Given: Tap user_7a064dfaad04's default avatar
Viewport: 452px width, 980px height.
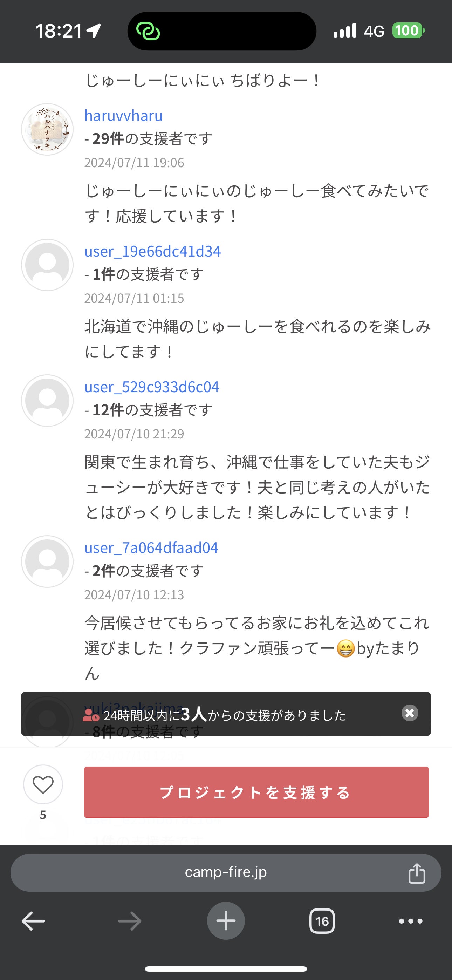Looking at the screenshot, I should point(47,562).
